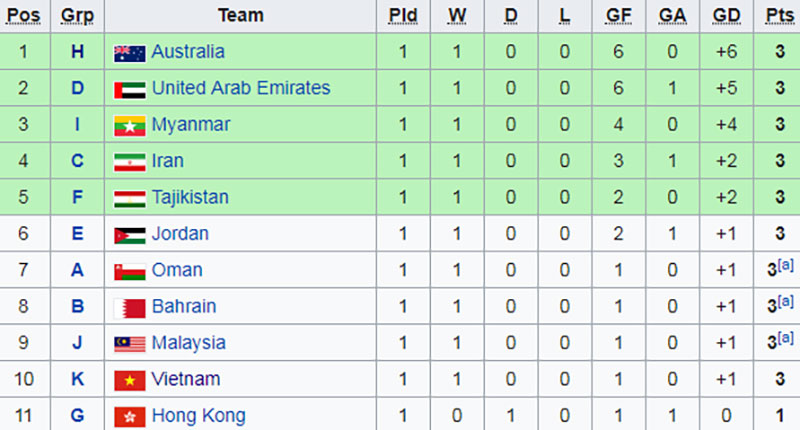
Task: Click the Jordan flag icon
Action: click(130, 234)
